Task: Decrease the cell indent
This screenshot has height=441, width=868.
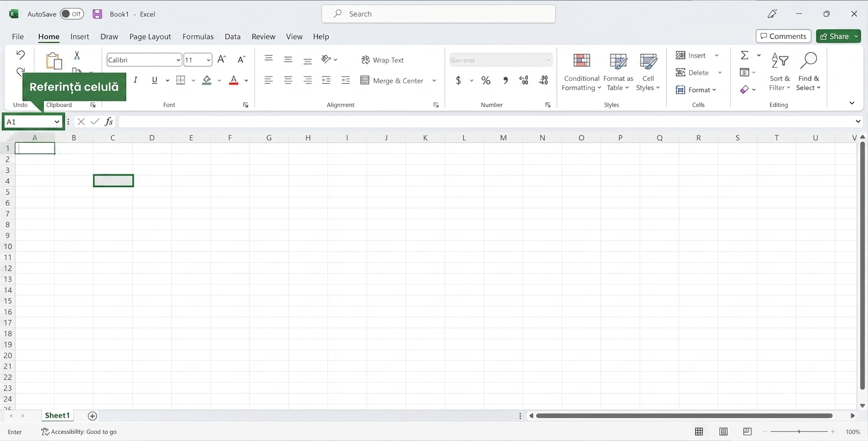Action: click(326, 80)
